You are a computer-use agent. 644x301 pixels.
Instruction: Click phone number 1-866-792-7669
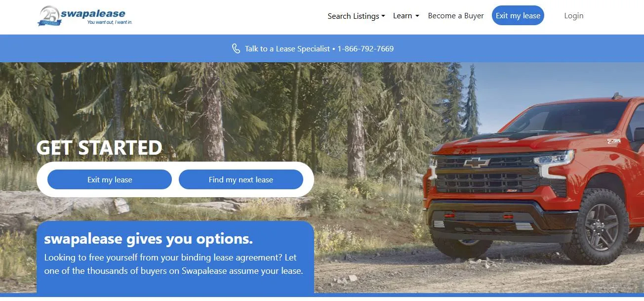pos(365,48)
